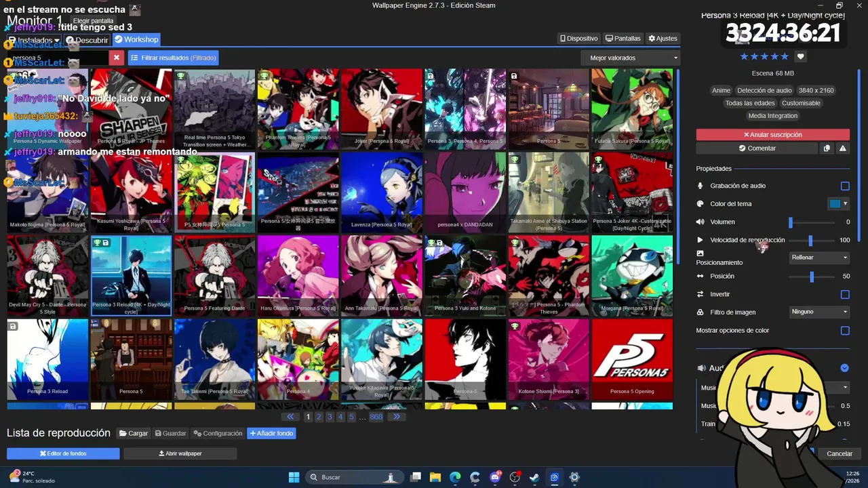
Task: Click the Wallpaper Engine taskbar icon
Action: pyautogui.click(x=554, y=477)
